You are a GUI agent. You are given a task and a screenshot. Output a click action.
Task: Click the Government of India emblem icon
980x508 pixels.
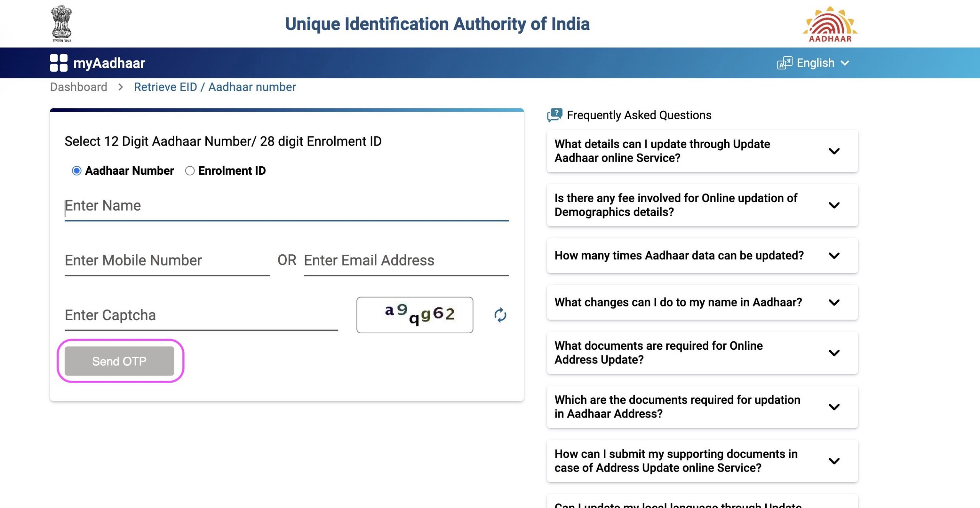click(62, 23)
